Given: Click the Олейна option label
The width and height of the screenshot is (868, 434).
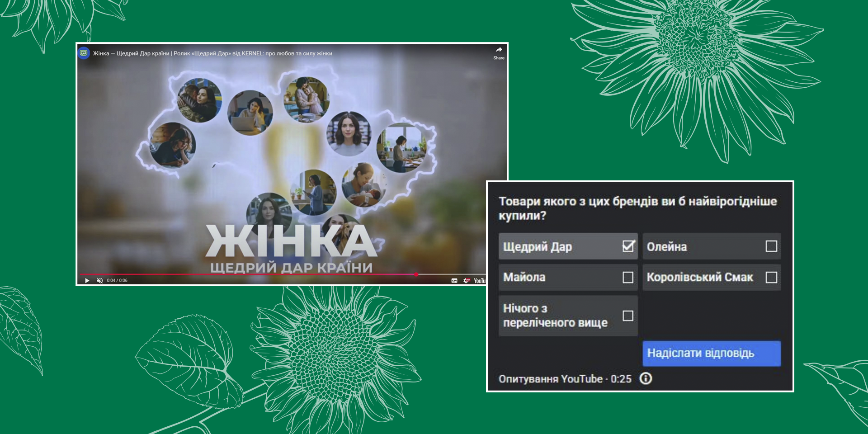Looking at the screenshot, I should coord(667,247).
